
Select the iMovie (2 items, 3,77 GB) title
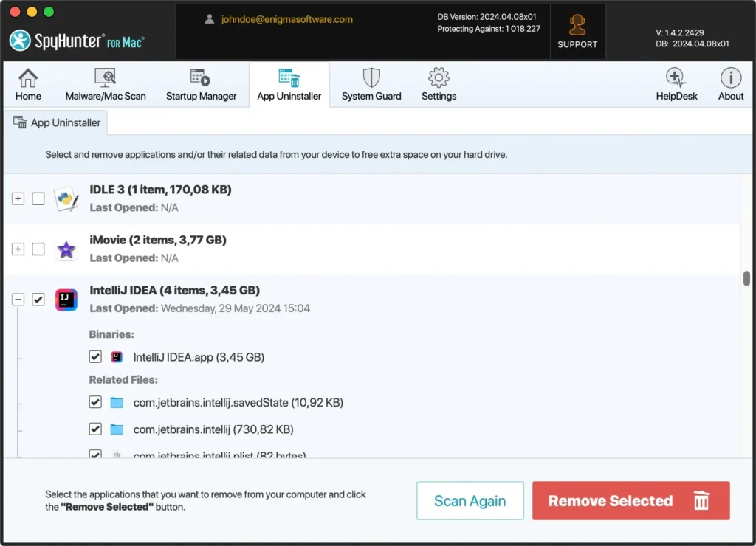158,240
